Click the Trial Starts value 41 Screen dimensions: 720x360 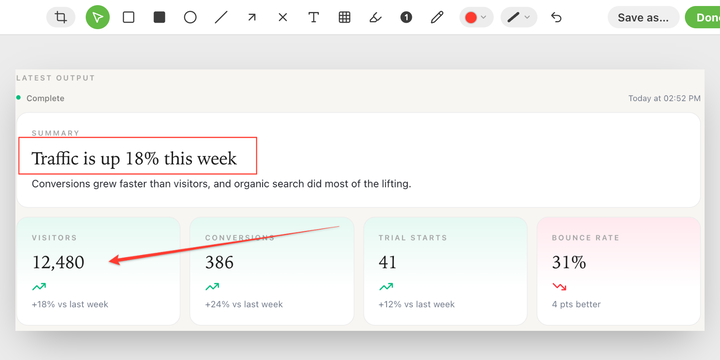point(387,262)
